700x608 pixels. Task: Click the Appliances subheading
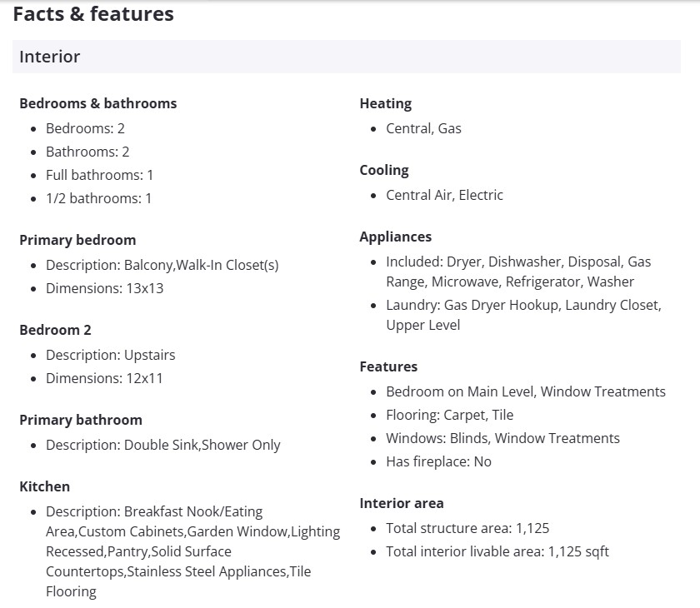pos(395,237)
